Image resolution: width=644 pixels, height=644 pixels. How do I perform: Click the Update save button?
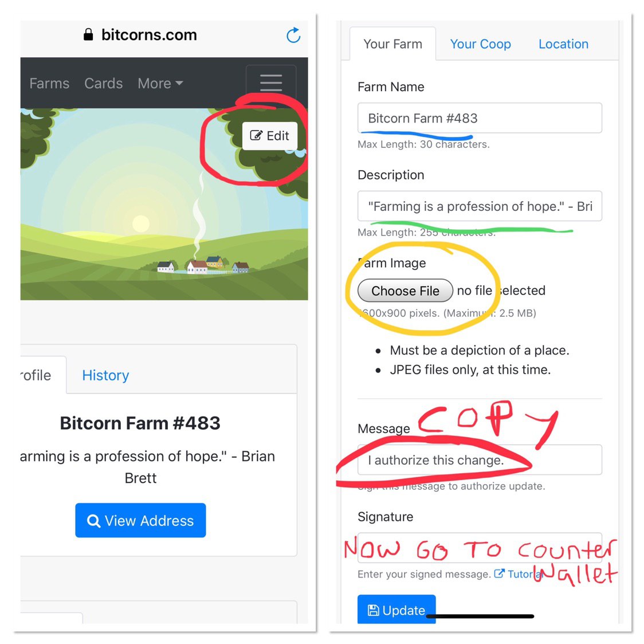(x=396, y=610)
